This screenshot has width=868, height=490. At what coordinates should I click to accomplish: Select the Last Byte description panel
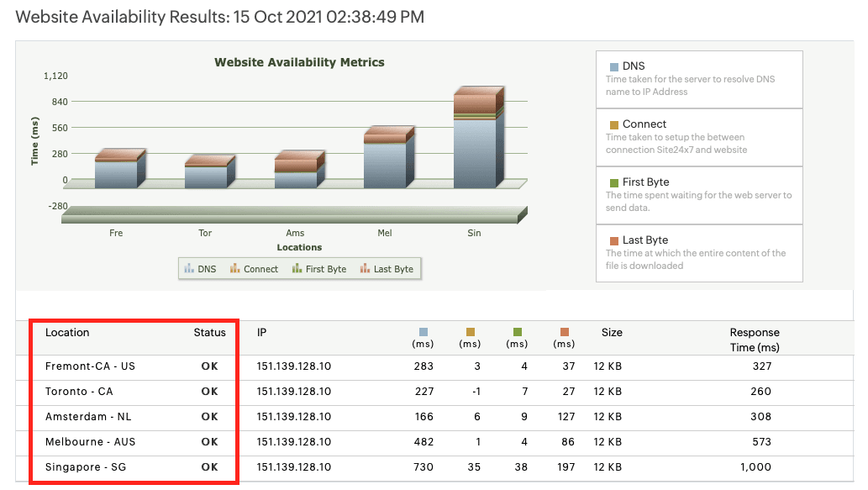(x=699, y=253)
